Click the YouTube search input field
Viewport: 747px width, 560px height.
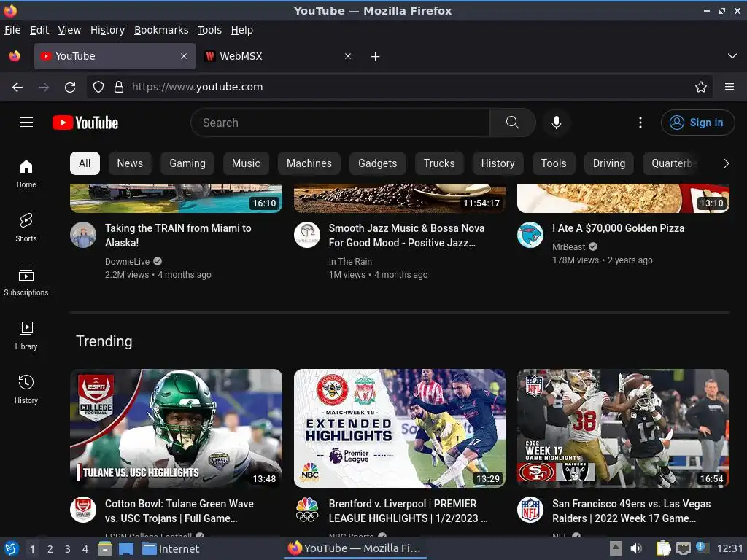pos(340,122)
